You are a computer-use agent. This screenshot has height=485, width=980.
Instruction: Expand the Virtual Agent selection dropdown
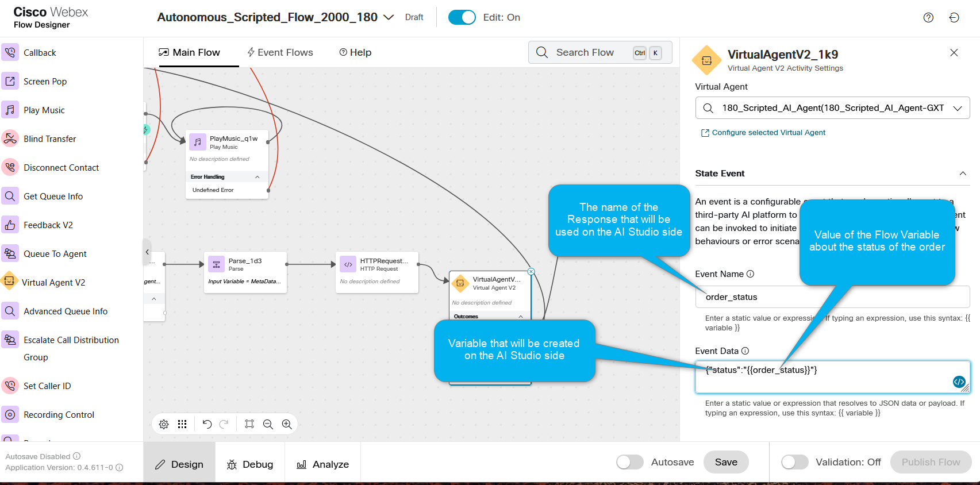(x=958, y=108)
